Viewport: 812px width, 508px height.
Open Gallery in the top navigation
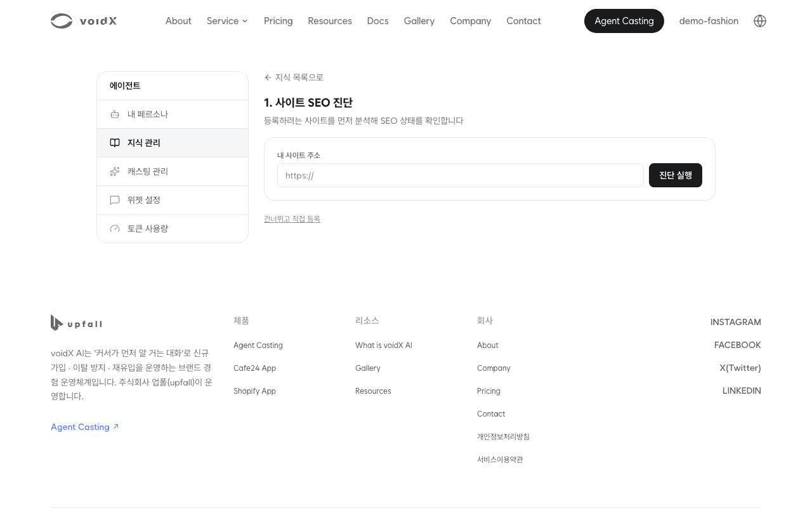pos(419,21)
